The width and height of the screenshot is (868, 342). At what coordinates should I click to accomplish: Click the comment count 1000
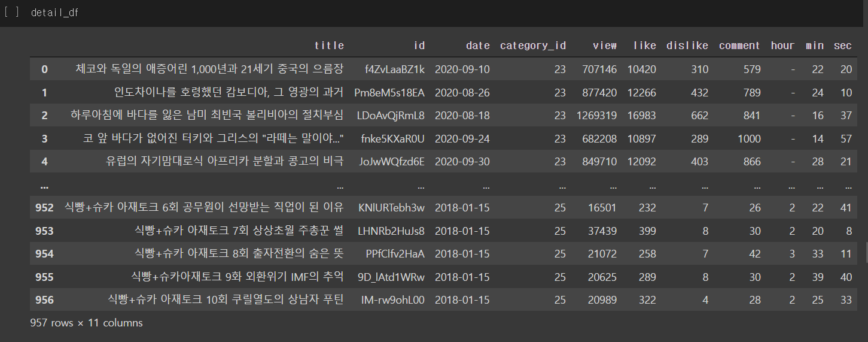(x=749, y=139)
